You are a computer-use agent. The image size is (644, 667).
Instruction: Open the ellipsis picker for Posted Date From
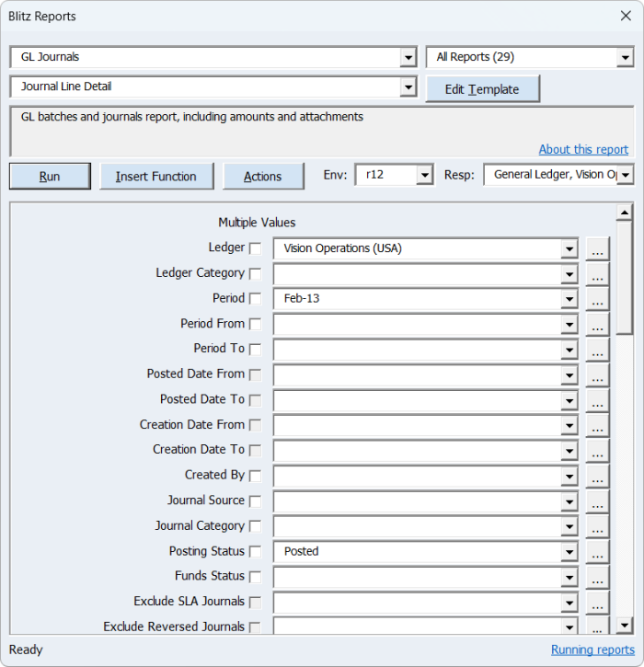click(597, 375)
